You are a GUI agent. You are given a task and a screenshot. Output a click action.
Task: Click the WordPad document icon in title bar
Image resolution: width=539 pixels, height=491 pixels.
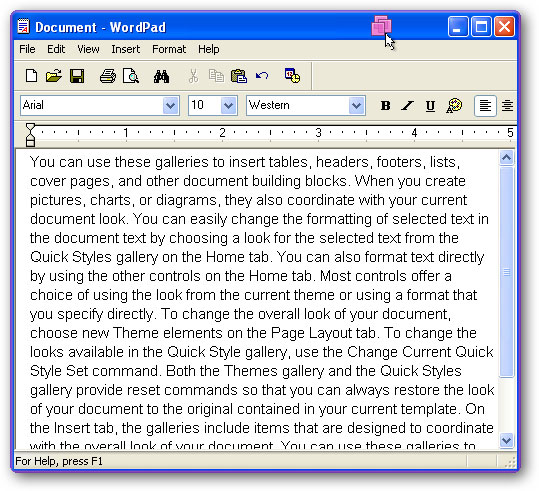click(23, 26)
